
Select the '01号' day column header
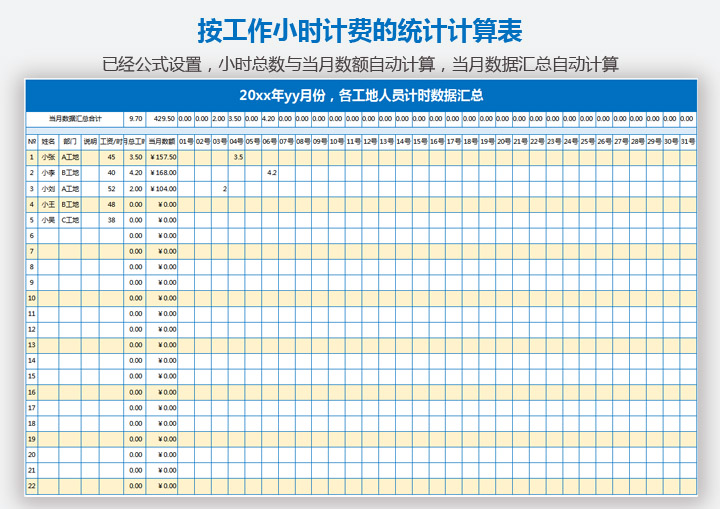[186, 141]
